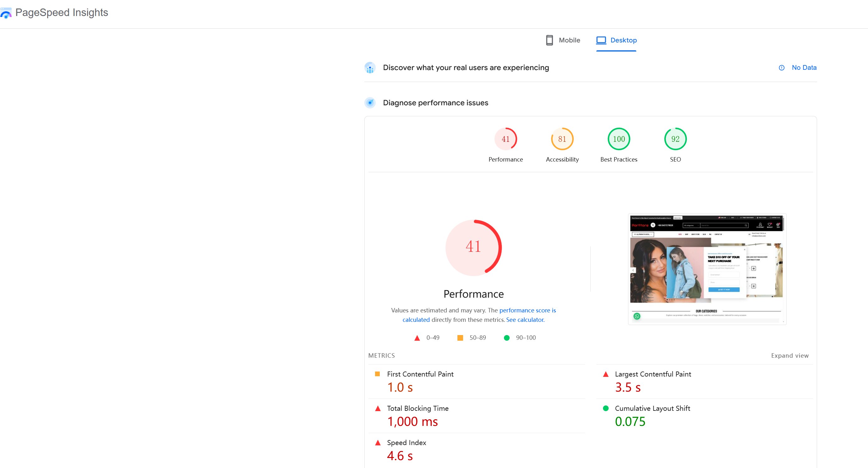Click the Performance 41 score gauge

pos(506,139)
